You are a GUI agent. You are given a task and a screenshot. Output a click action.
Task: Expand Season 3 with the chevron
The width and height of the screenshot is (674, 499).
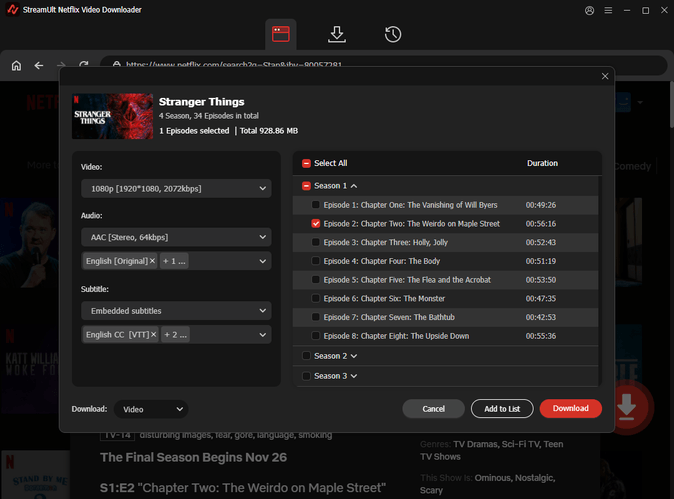tap(354, 376)
